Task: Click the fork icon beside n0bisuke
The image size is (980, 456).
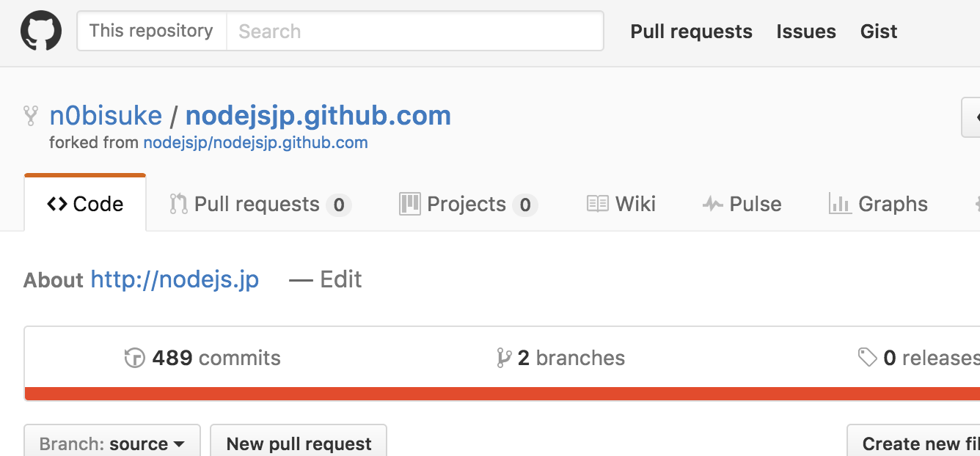Action: click(31, 116)
